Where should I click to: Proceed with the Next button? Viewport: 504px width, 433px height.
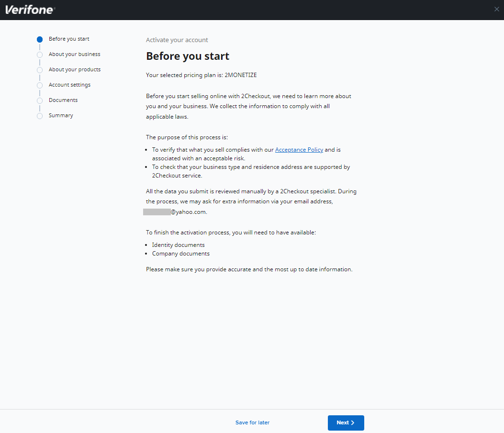[346, 423]
